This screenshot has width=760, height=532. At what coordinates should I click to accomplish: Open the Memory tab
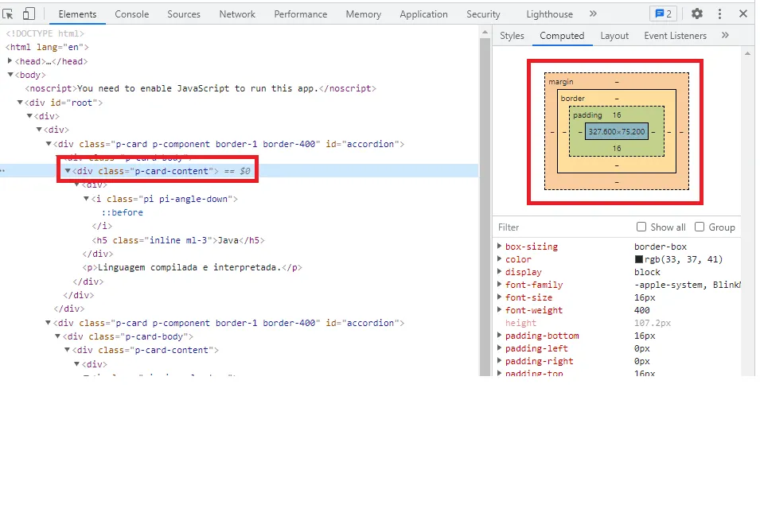pyautogui.click(x=364, y=14)
